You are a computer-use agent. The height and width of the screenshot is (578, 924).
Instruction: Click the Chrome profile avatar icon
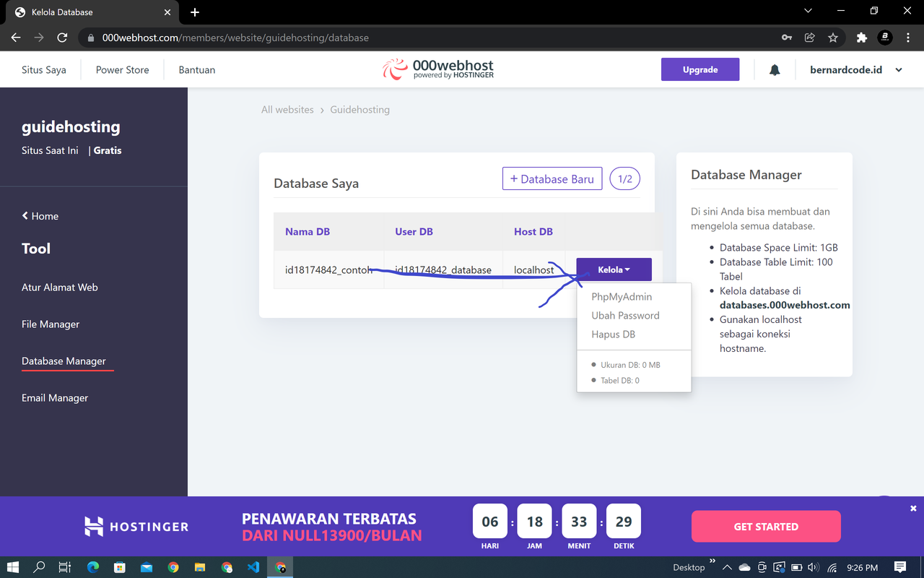pos(885,38)
